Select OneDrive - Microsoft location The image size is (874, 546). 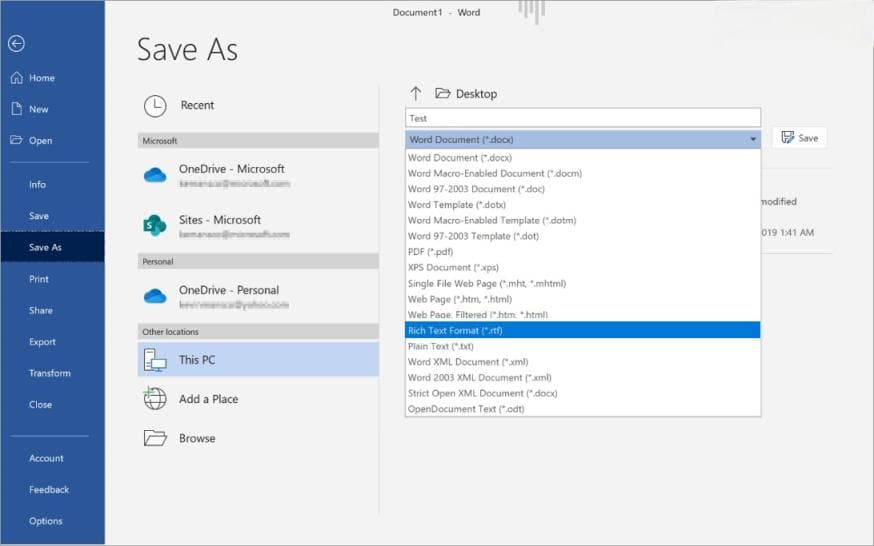point(258,175)
